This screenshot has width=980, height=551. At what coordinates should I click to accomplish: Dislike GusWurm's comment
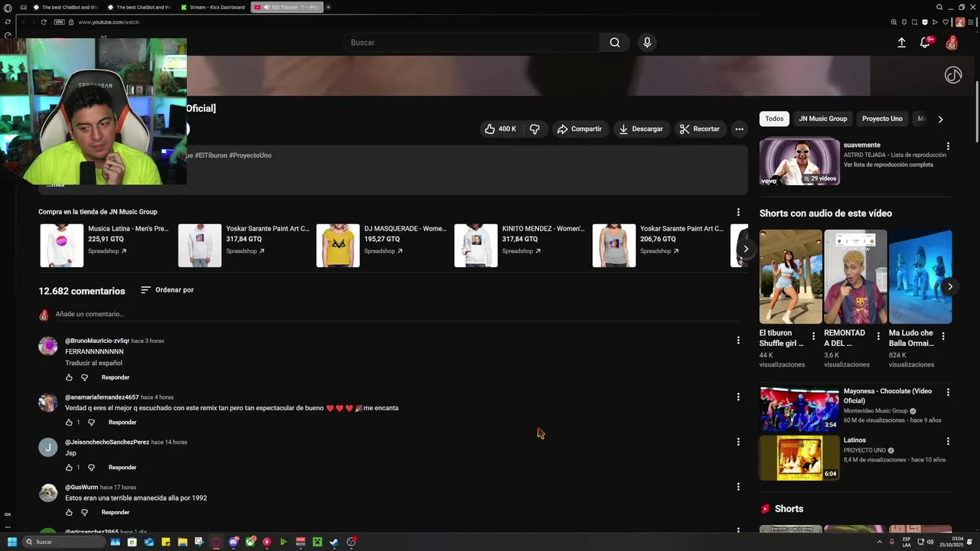(84, 513)
